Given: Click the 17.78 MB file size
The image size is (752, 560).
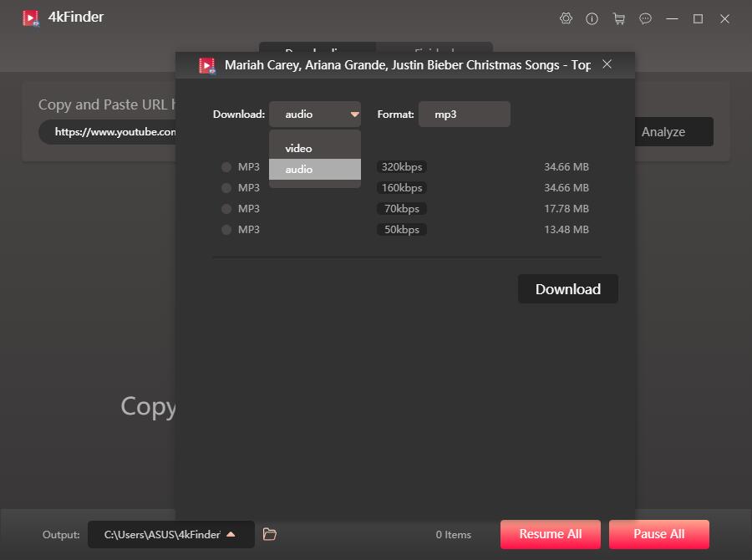Looking at the screenshot, I should click(567, 209).
